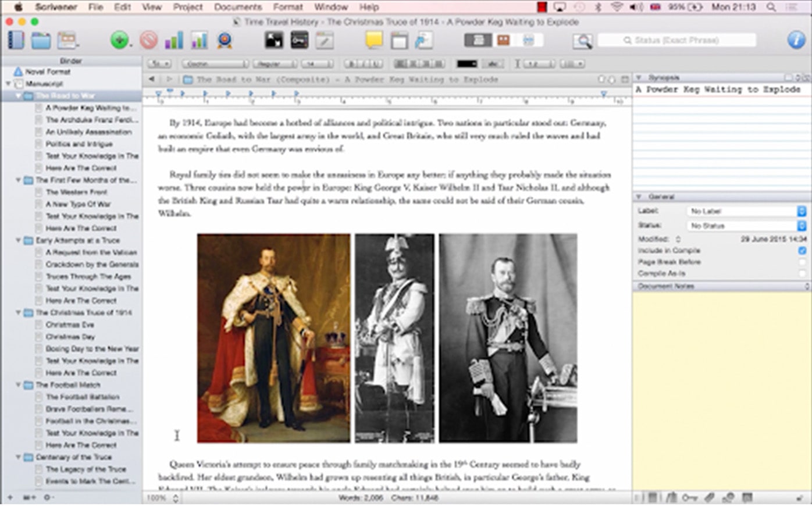This screenshot has width=812, height=506.
Task: Open the blue Inspector info icon
Action: pos(796,40)
